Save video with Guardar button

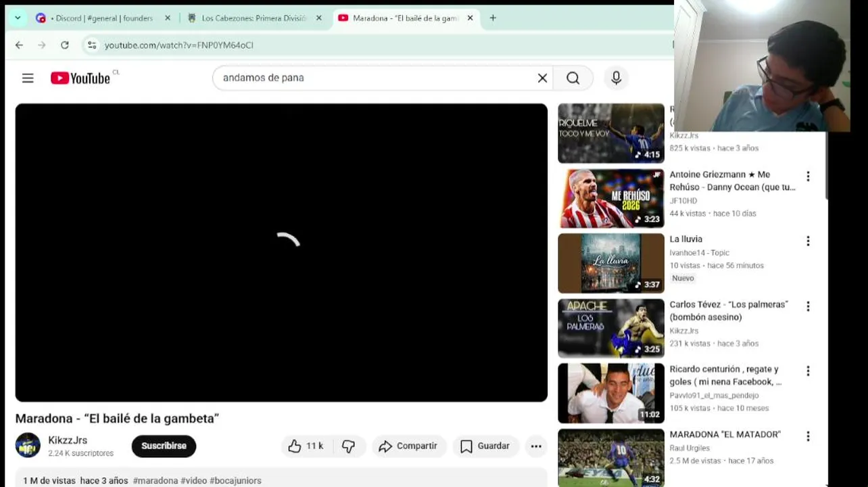pyautogui.click(x=485, y=446)
